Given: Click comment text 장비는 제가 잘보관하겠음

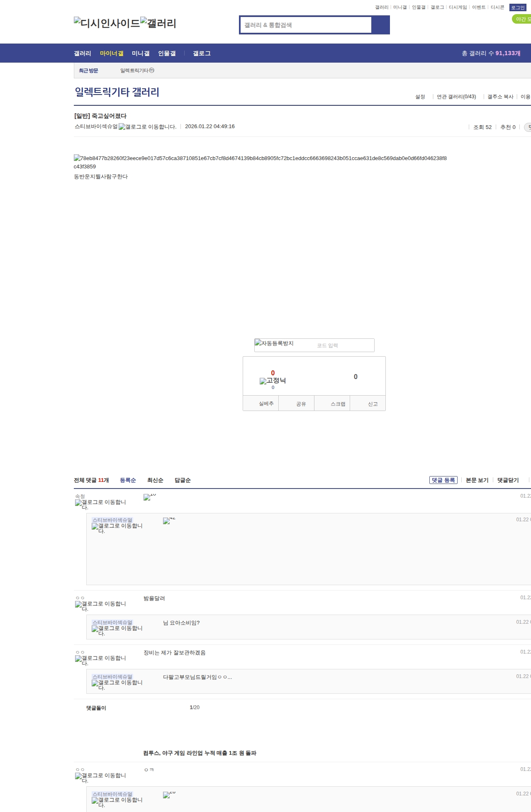Looking at the screenshot, I should [175, 653].
